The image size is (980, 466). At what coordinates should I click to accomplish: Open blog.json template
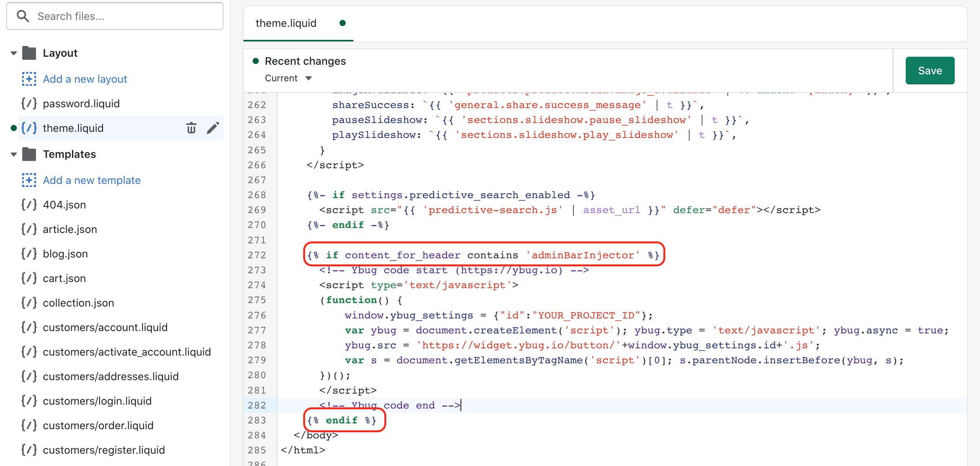pos(65,254)
